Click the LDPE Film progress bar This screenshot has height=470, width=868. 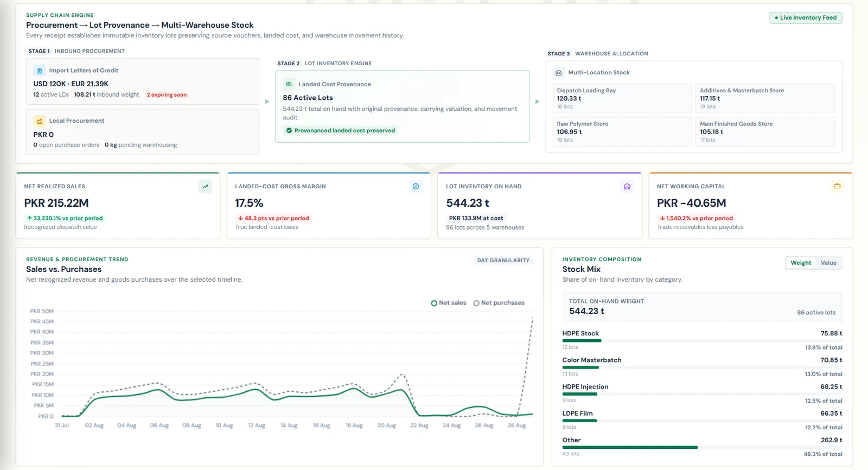pos(702,421)
